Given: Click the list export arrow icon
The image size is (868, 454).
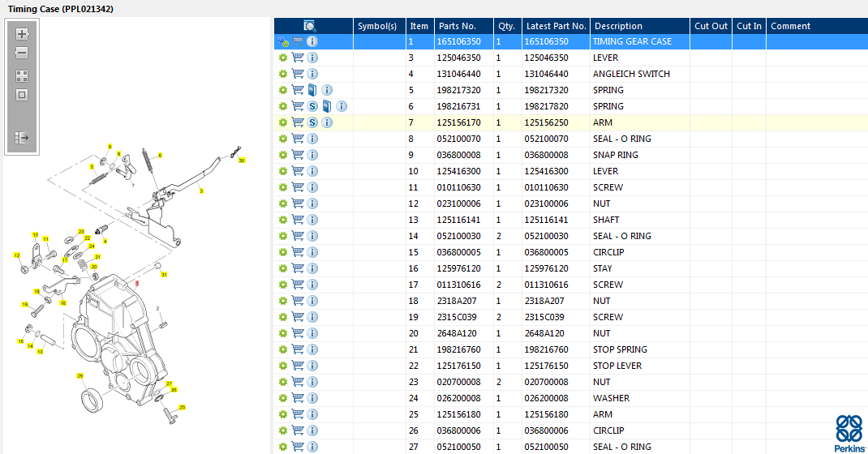Looking at the screenshot, I should [x=22, y=138].
